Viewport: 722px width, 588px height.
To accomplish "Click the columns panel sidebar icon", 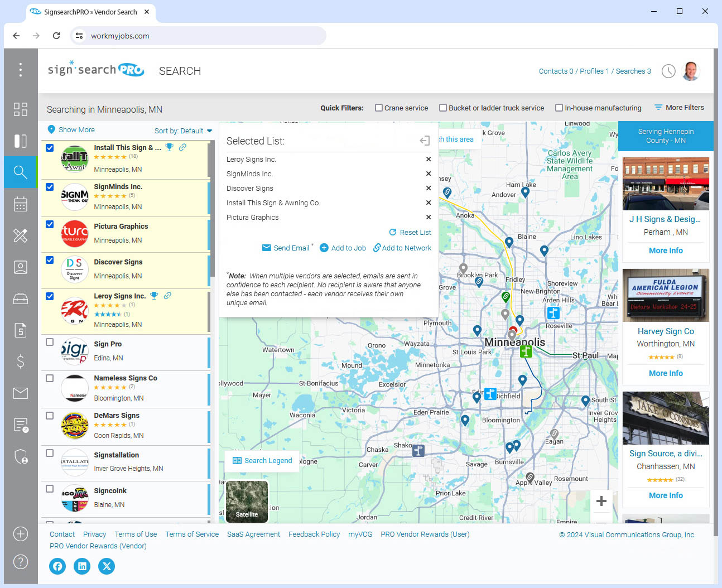I will (x=21, y=141).
